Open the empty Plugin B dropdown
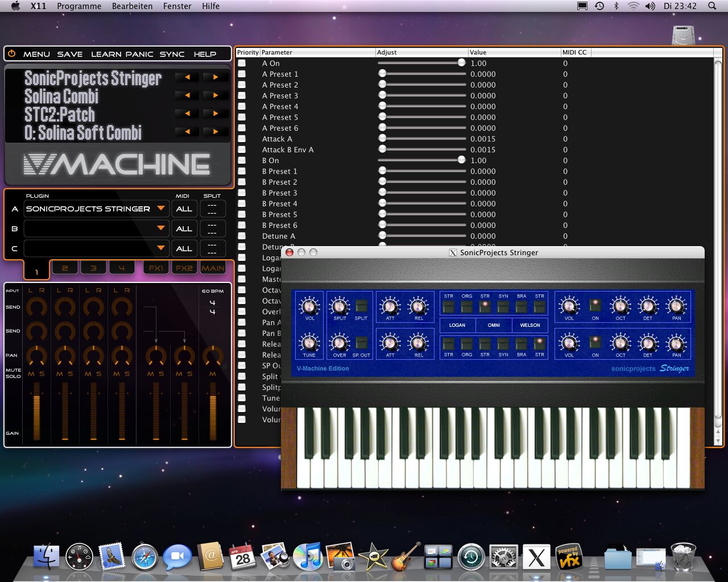Viewport: 728px width, 582px height. point(96,228)
